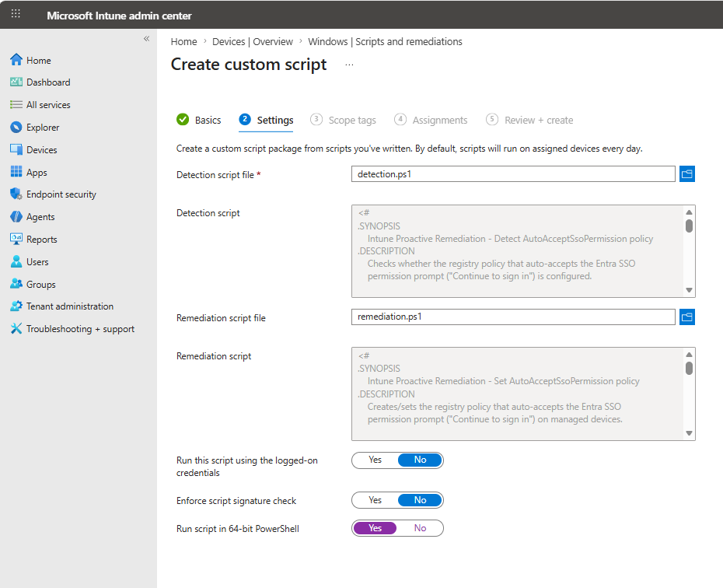Click the Endpoint security shield icon
Viewport: 723px width, 588px height.
[x=16, y=194]
